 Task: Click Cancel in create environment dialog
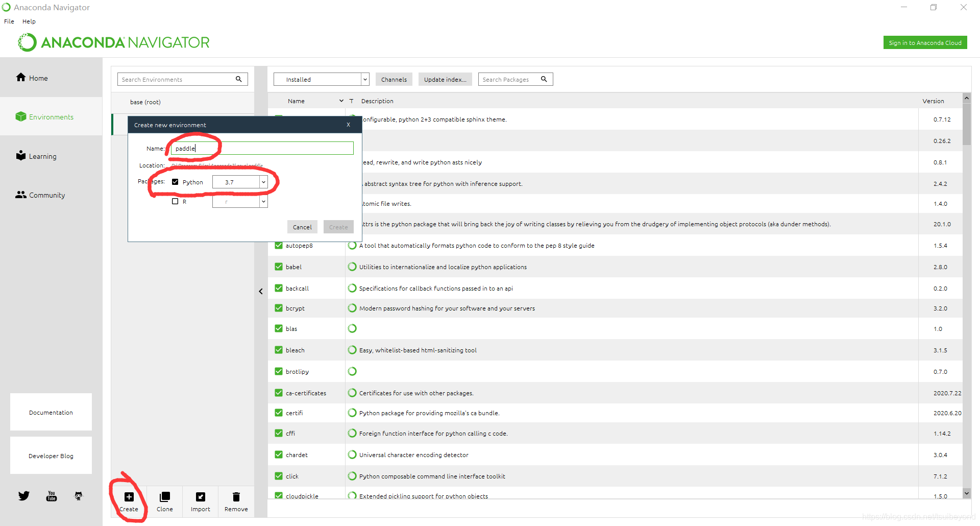302,227
